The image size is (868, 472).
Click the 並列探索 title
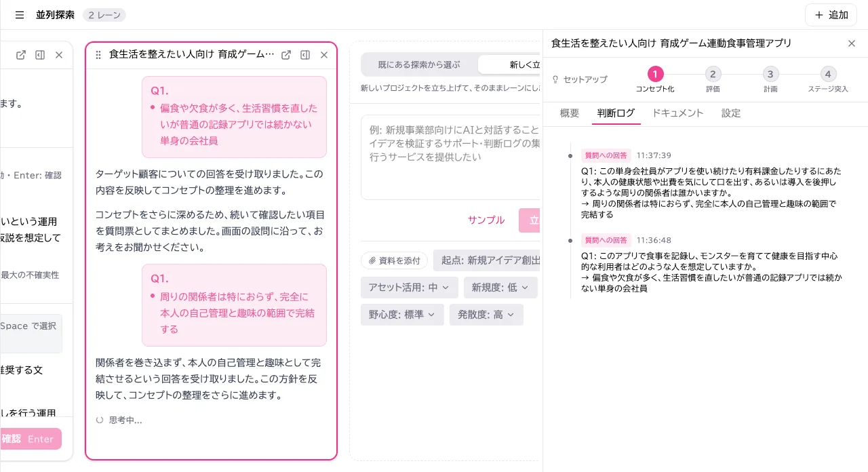(55, 15)
